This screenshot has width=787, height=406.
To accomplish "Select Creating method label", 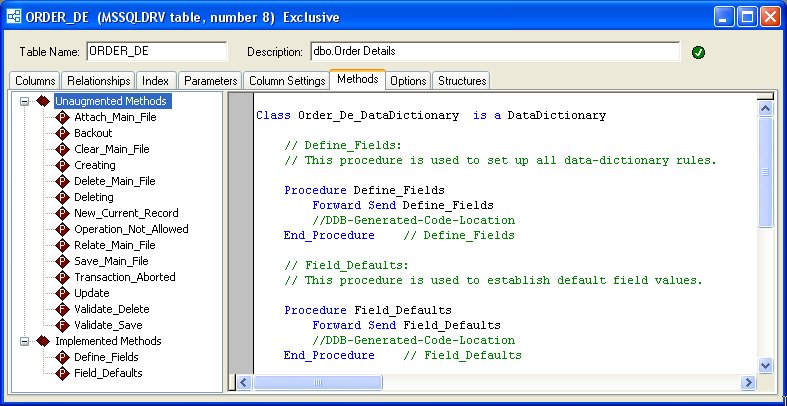I will coord(95,166).
